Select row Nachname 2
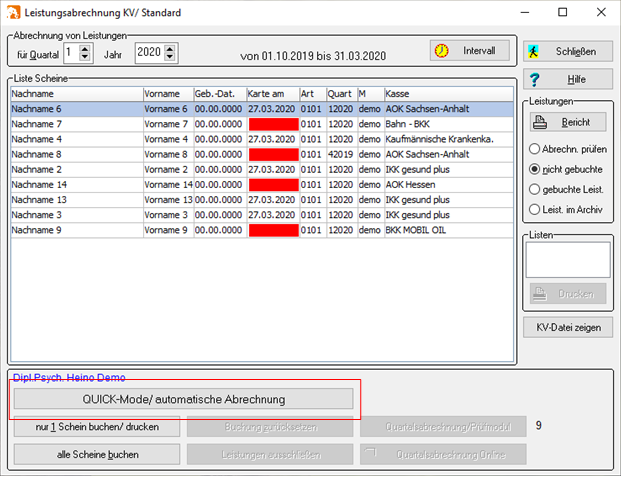 pyautogui.click(x=262, y=169)
